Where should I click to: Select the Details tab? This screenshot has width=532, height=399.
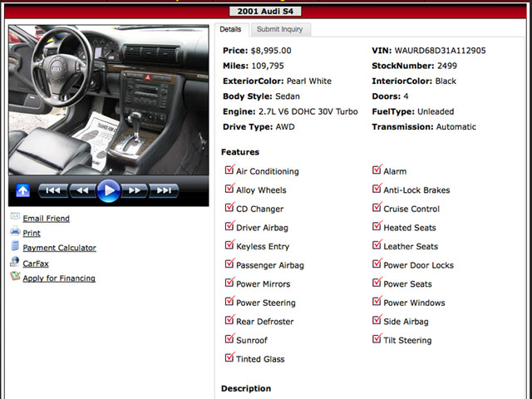230,29
